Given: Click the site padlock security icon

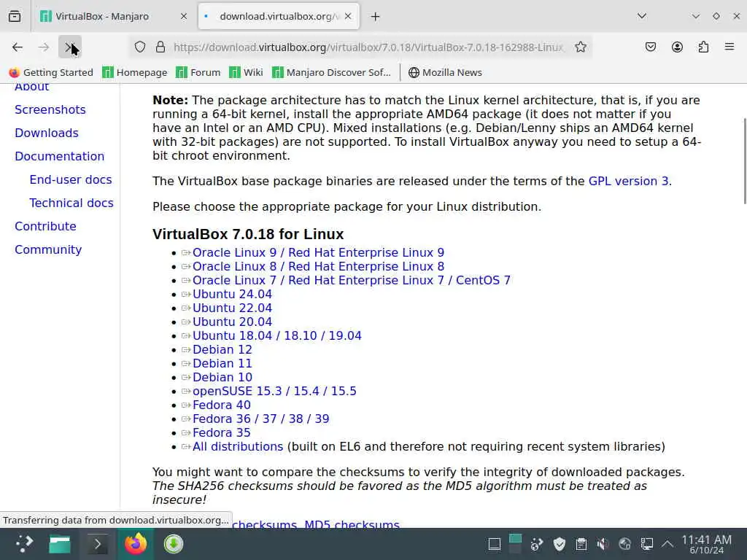Looking at the screenshot, I should [160, 47].
